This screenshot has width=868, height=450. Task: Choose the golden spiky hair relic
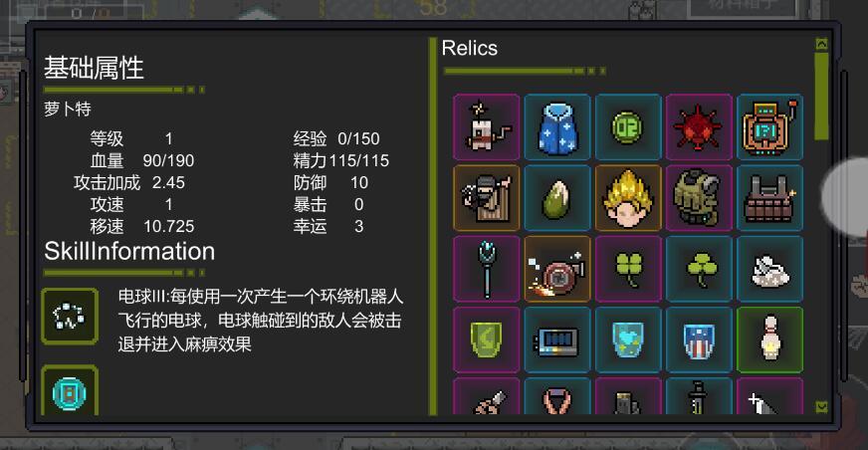[628, 198]
